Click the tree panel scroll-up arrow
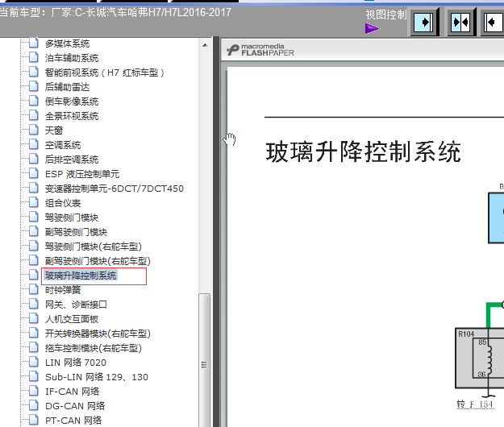 205,45
